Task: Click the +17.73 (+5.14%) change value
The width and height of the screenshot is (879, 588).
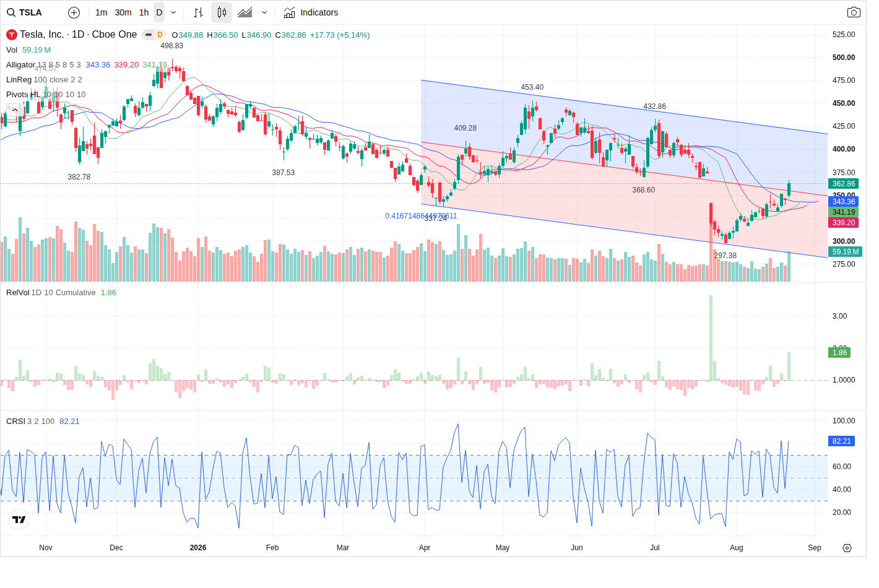Action: pyautogui.click(x=340, y=35)
